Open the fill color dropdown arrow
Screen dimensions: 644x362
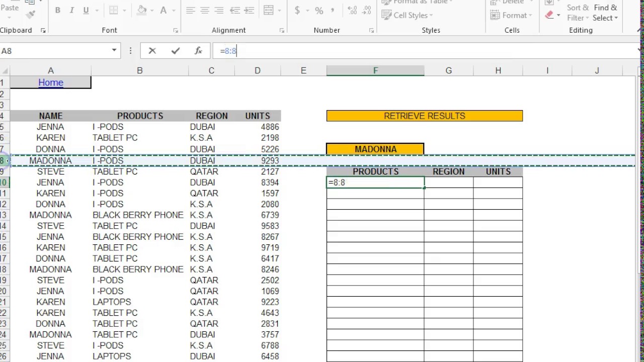pyautogui.click(x=152, y=11)
